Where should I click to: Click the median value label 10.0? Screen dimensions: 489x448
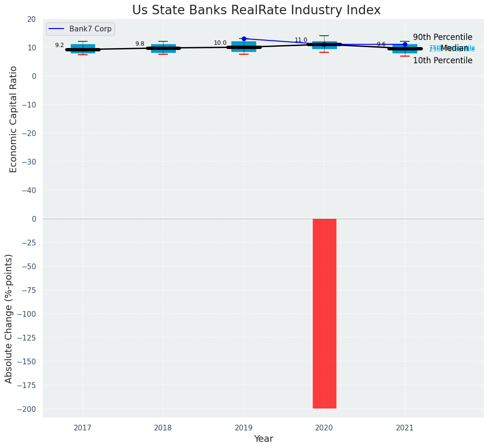220,43
